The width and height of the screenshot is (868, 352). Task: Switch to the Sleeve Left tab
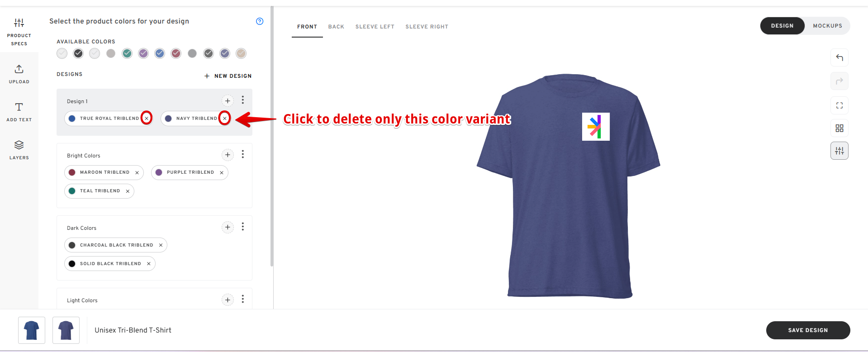(x=375, y=27)
